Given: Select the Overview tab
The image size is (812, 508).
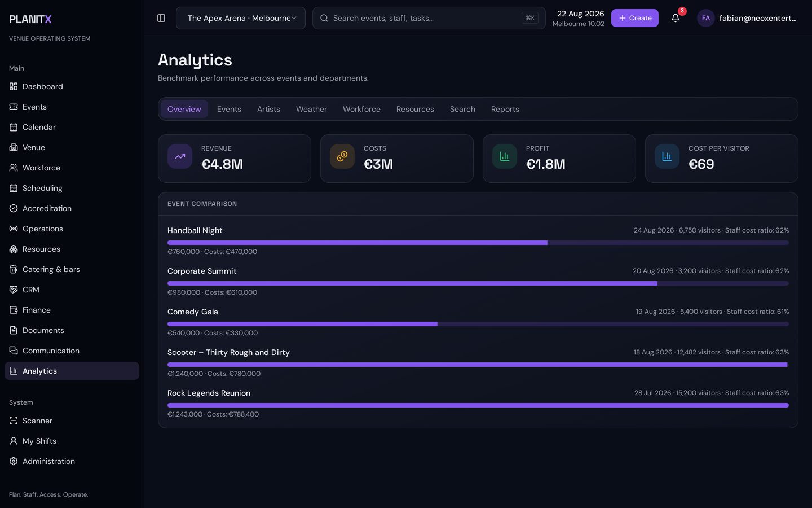Looking at the screenshot, I should (184, 109).
